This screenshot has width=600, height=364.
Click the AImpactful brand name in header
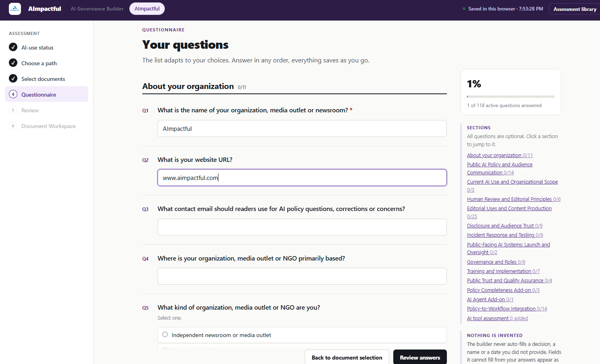click(x=45, y=9)
